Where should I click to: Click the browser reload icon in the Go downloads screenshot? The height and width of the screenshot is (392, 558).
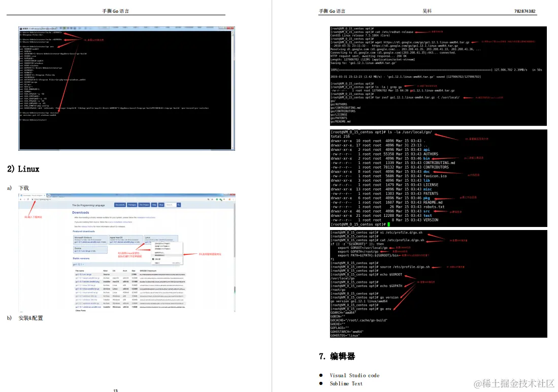click(x=28, y=199)
